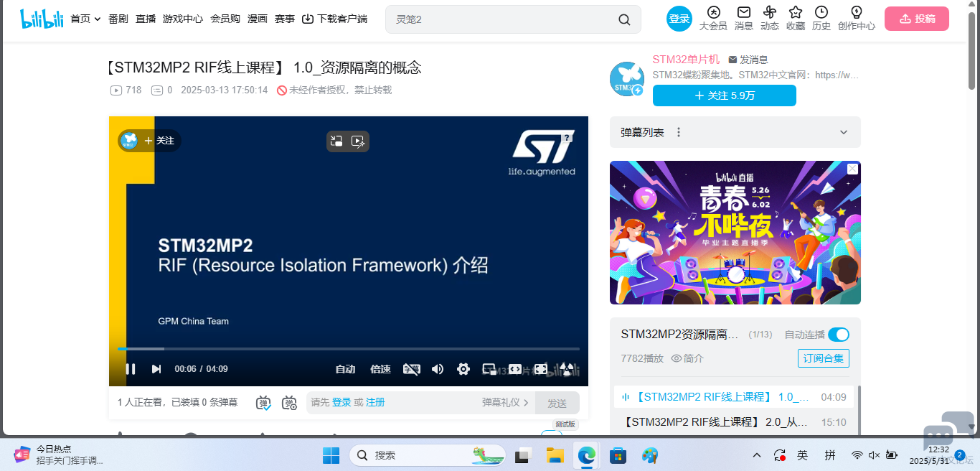Click the 订阅合集 button
Viewport: 980px width, 471px height.
[x=824, y=358]
